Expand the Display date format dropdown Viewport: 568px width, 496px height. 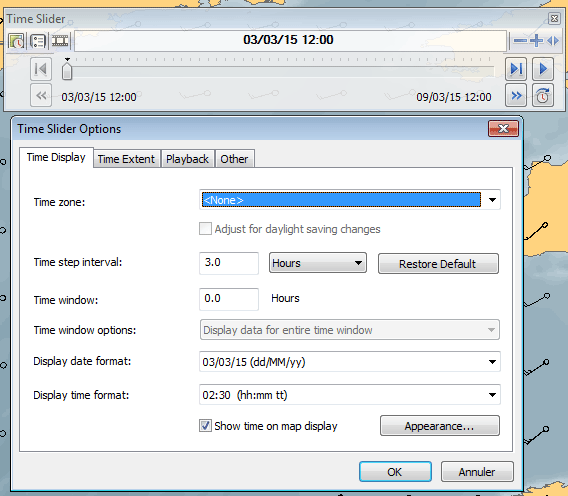[x=492, y=362]
